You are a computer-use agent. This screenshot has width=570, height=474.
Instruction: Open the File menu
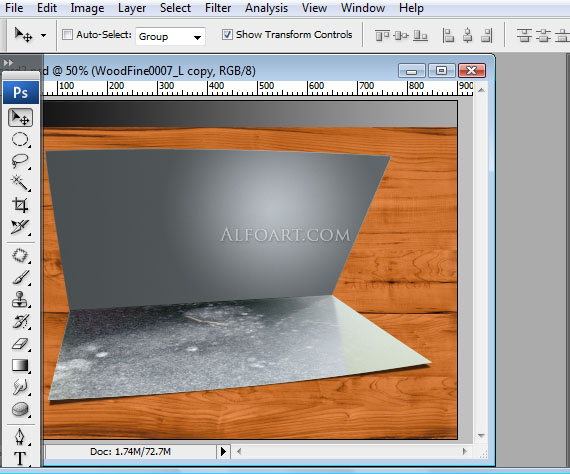pyautogui.click(x=14, y=8)
